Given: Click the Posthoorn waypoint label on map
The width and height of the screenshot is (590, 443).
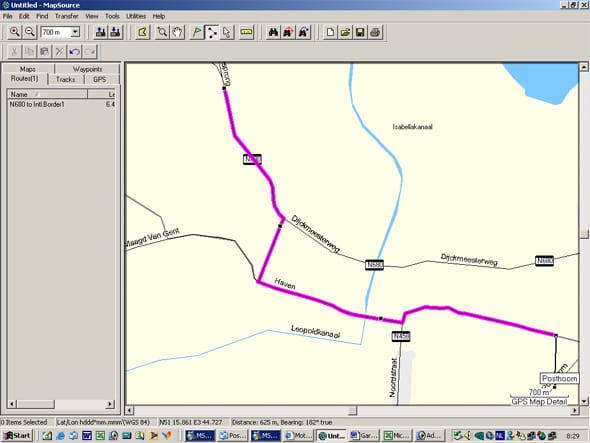Looking at the screenshot, I should (x=560, y=378).
